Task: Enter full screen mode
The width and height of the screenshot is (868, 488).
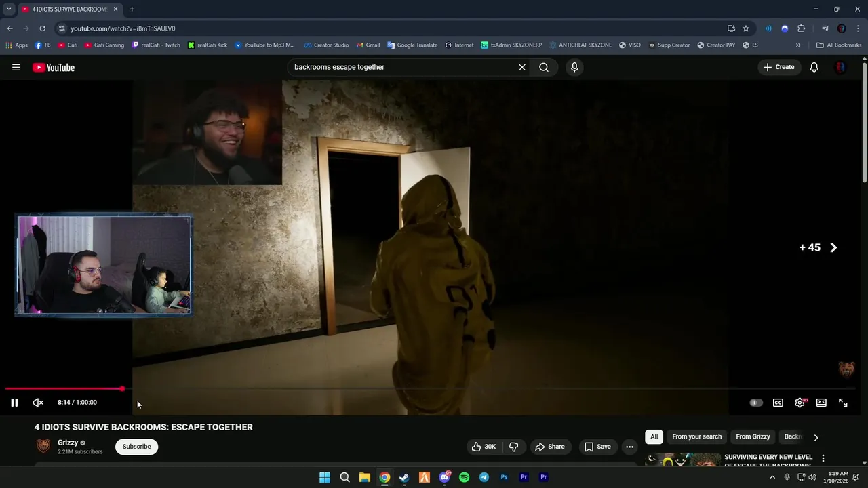Action: [x=843, y=403]
